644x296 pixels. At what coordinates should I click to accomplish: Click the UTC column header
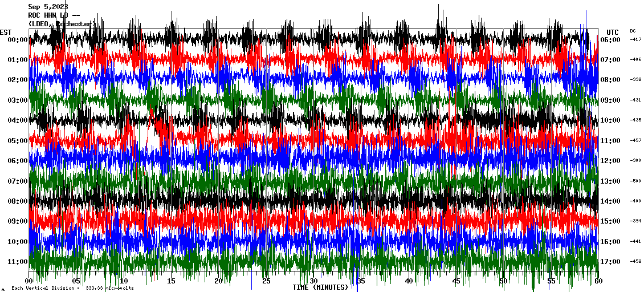coord(612,32)
